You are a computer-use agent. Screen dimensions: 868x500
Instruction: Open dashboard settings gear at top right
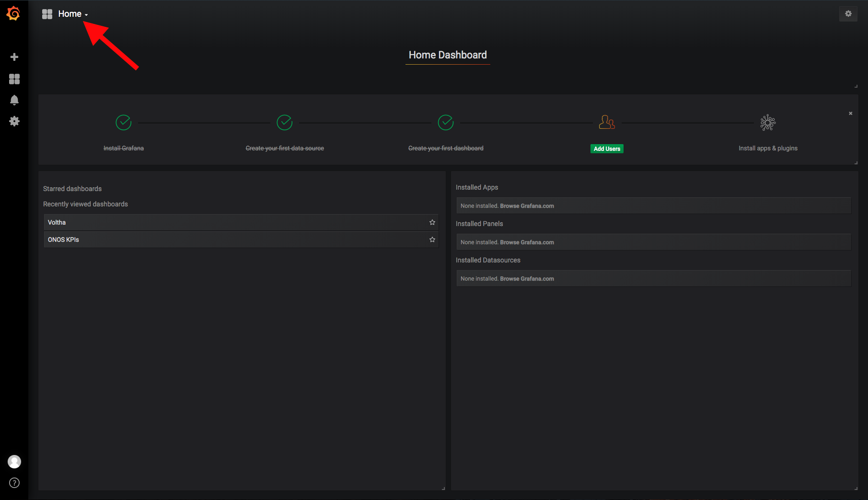[848, 14]
